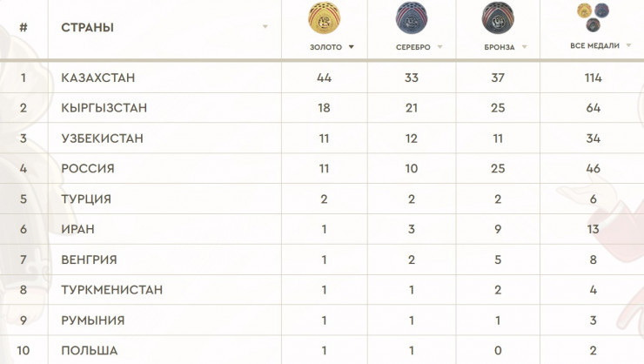Click the ИРАН country name

point(78,229)
